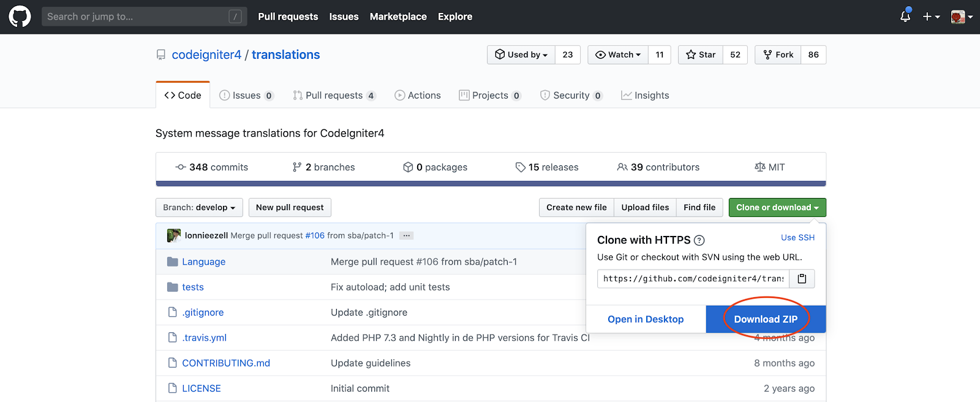
Task: Click New pull request button
Action: click(290, 208)
